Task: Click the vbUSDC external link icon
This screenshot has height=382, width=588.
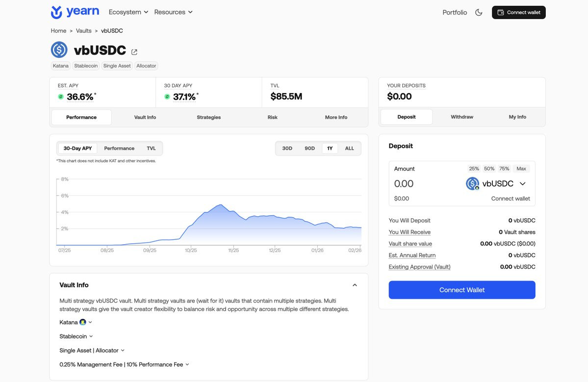Action: click(x=134, y=51)
